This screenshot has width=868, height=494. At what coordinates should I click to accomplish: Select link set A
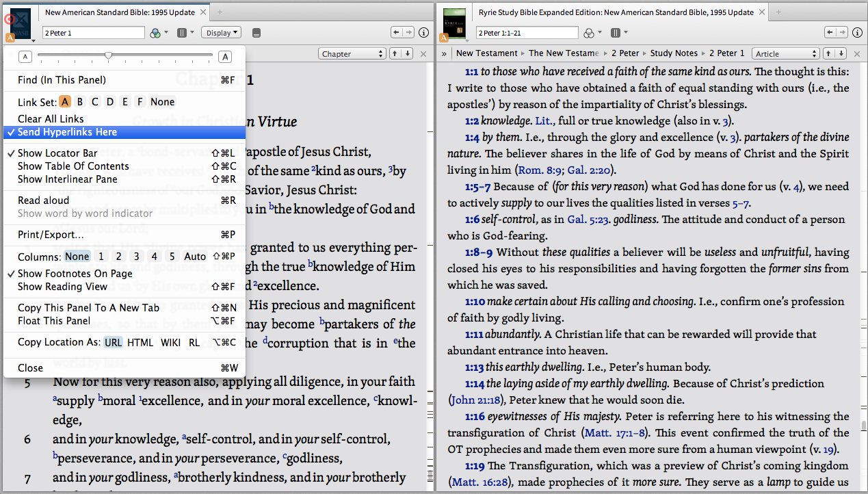click(x=65, y=102)
